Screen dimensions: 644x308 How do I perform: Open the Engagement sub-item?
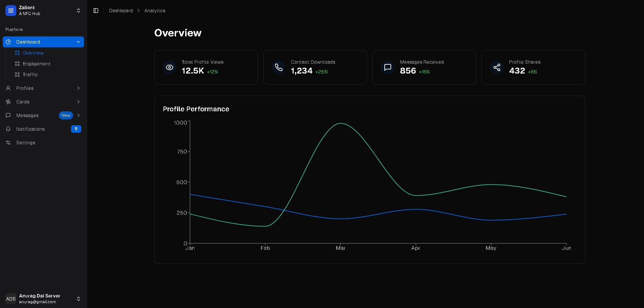tap(36, 64)
